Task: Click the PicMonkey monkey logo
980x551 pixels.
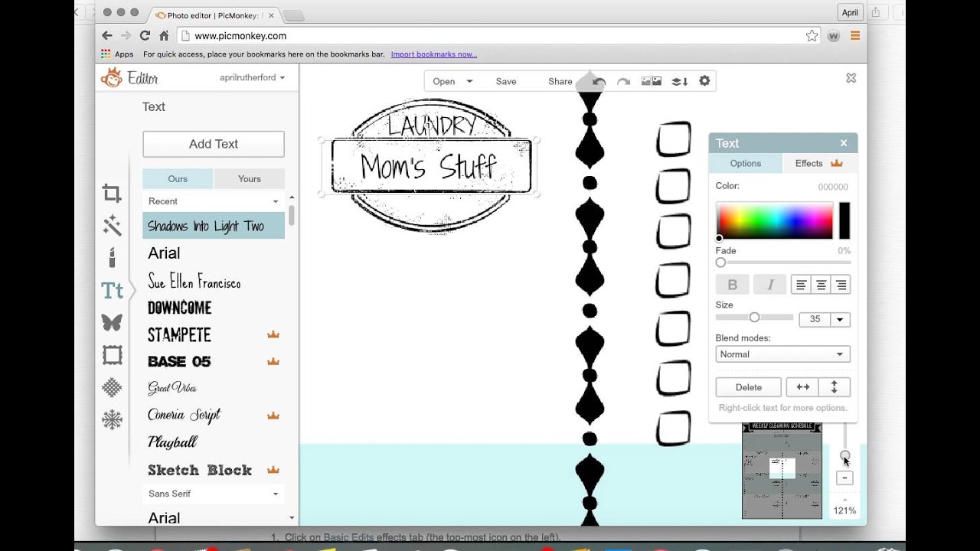Action: (x=112, y=77)
